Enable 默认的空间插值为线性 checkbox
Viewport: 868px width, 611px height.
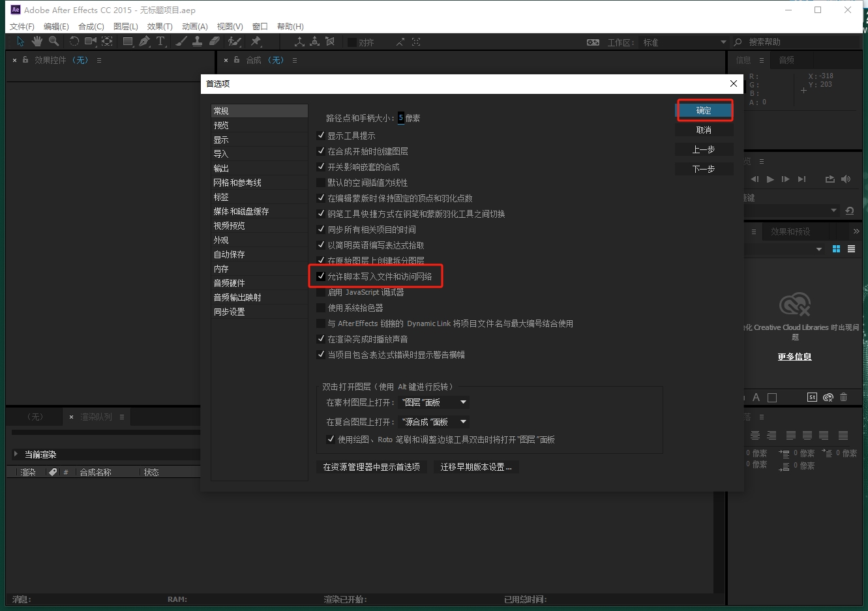[321, 183]
